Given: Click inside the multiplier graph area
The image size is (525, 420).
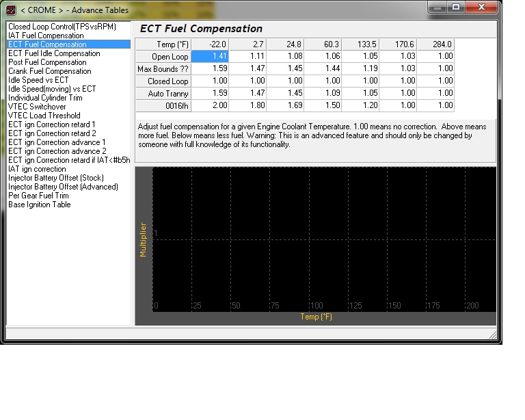Looking at the screenshot, I should (324, 239).
